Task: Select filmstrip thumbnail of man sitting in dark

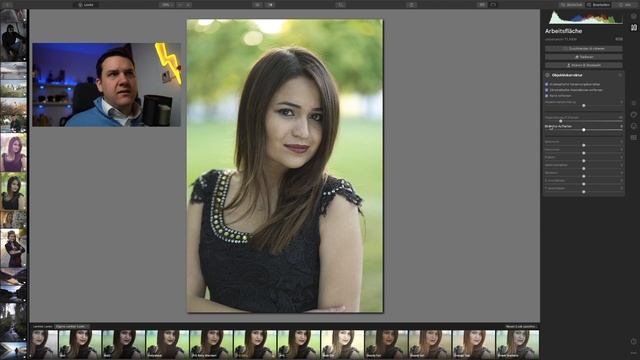Action: pyautogui.click(x=13, y=42)
